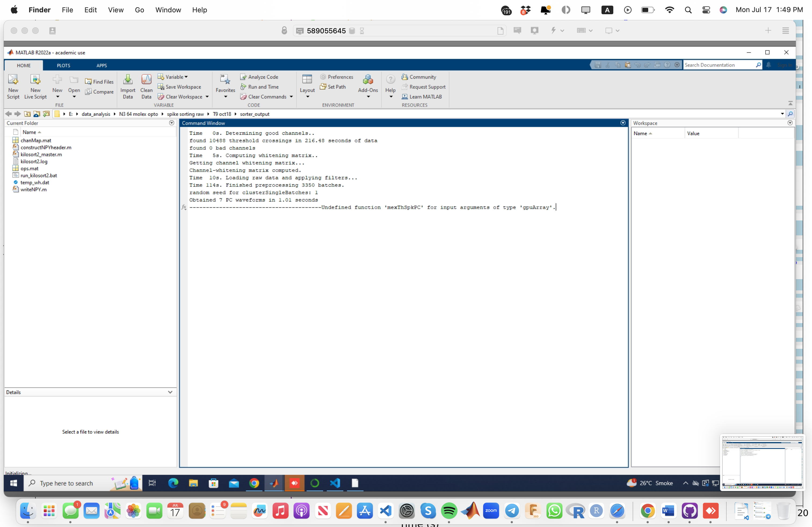Open Google Chrome from the taskbar

pyautogui.click(x=254, y=483)
